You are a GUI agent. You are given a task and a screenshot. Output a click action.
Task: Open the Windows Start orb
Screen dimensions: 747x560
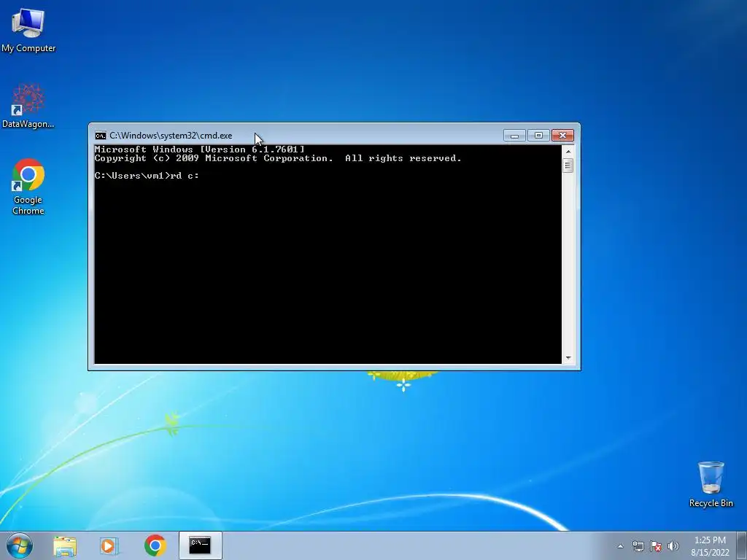[x=20, y=545]
